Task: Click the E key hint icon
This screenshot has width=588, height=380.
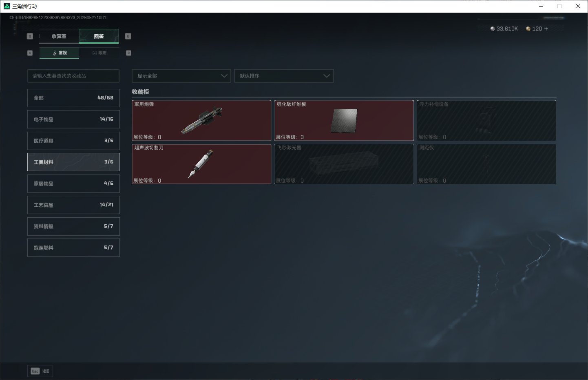Action: (128, 36)
